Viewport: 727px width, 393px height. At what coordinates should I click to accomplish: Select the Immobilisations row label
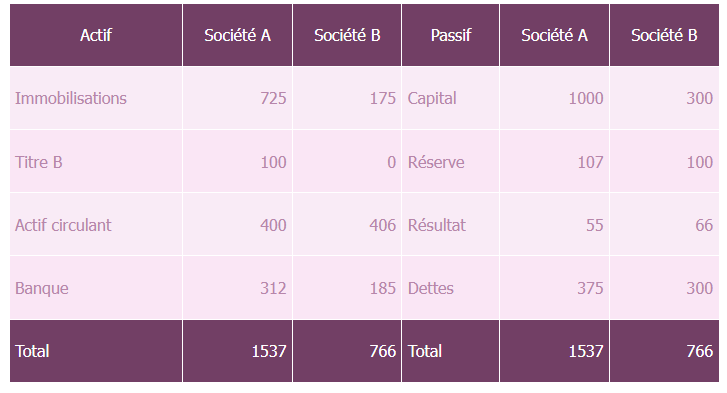click(96, 98)
